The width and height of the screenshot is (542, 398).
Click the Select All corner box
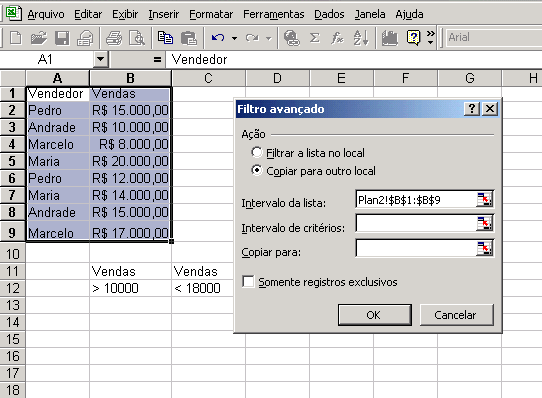[x=12, y=78]
